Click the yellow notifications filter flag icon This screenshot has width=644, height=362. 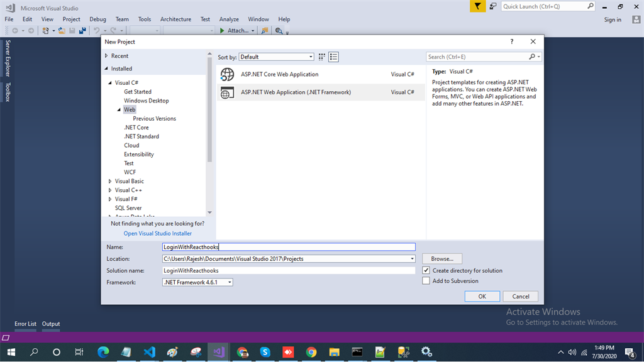click(478, 6)
